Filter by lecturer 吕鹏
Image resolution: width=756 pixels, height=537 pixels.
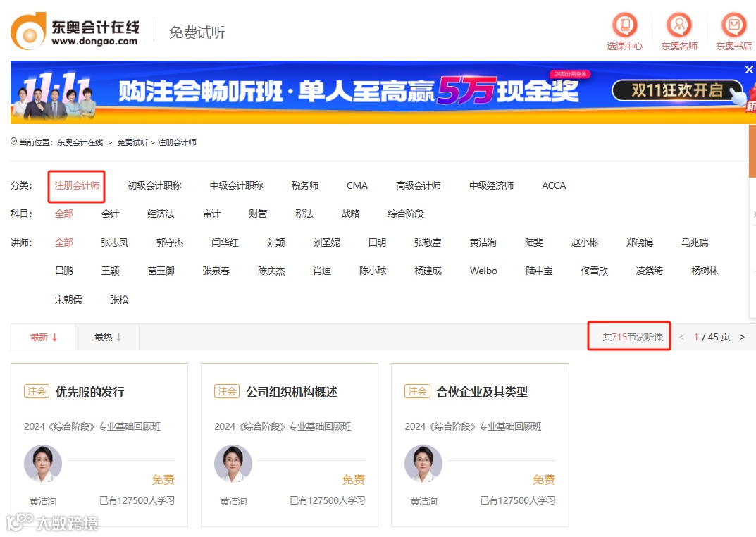[x=63, y=271]
